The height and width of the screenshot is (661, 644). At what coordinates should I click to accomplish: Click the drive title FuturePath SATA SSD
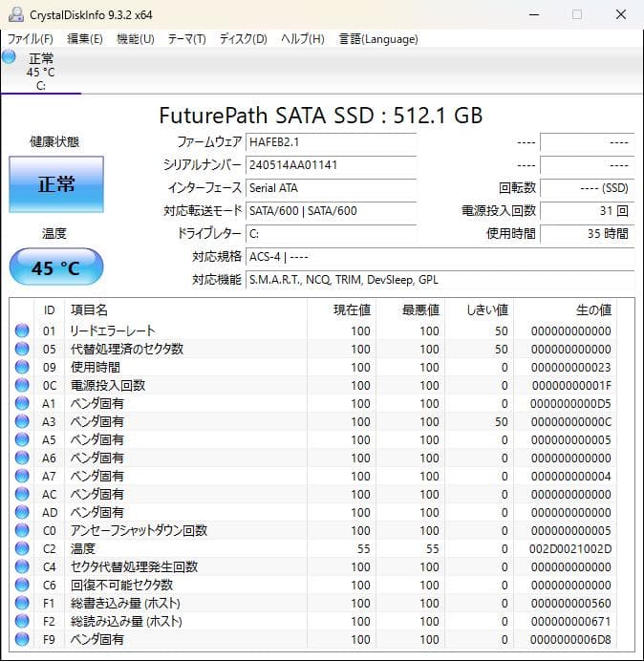320,115
